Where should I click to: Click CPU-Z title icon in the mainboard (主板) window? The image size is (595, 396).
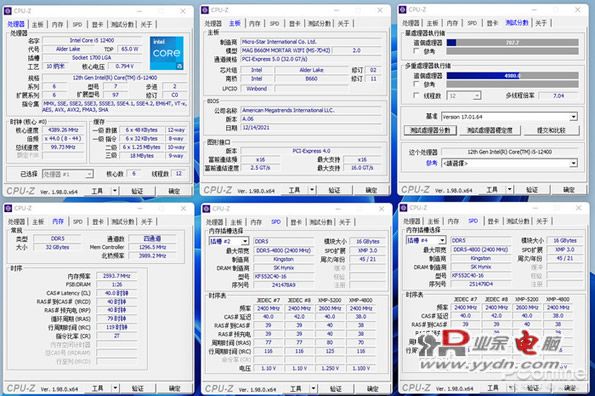click(205, 10)
